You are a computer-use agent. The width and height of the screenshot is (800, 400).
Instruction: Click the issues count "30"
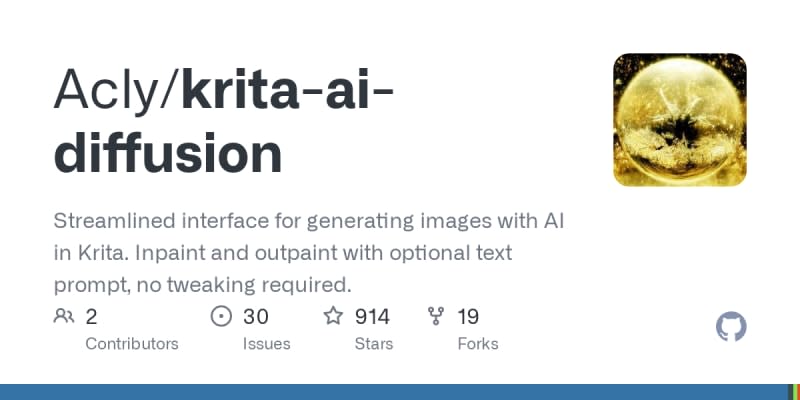point(256,317)
